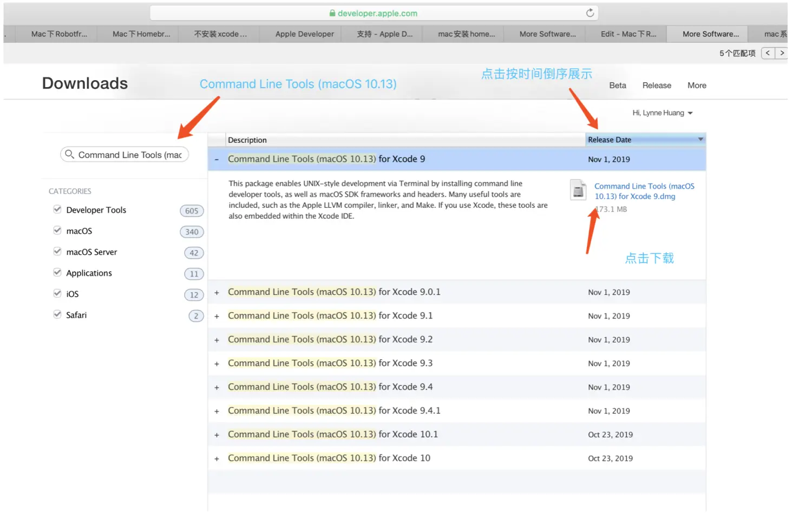Click the Command Line Tools search field
This screenshot has height=520, width=812.
pos(125,155)
